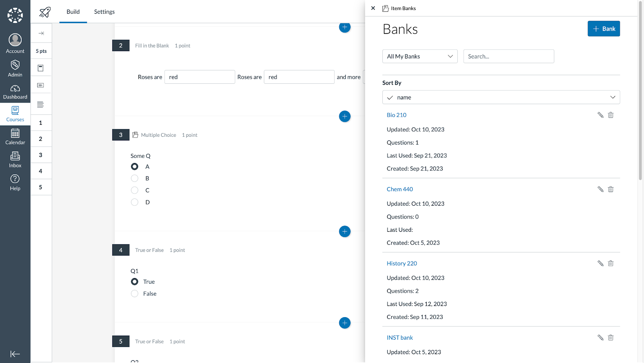Click the question 5 number badge
Image resolution: width=644 pixels, height=363 pixels.
click(x=121, y=341)
